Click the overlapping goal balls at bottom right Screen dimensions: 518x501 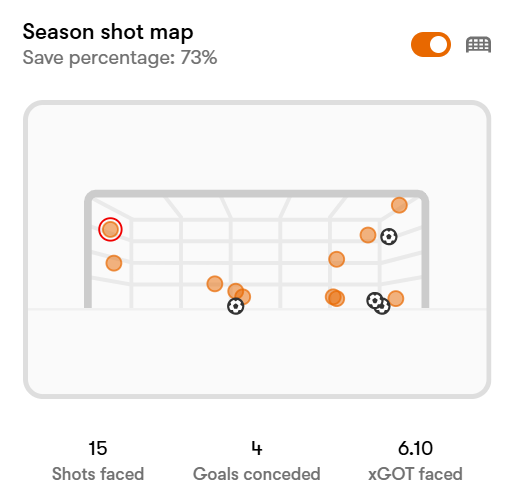(378, 303)
